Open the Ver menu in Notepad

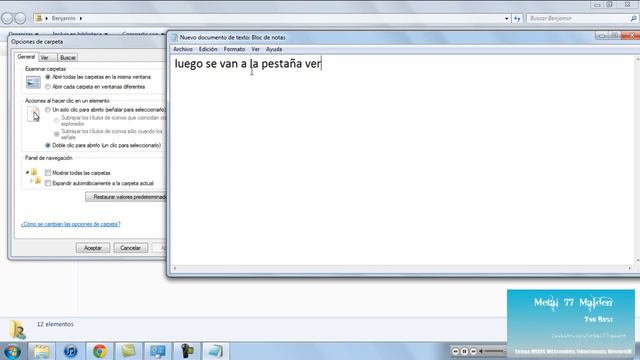click(x=256, y=49)
